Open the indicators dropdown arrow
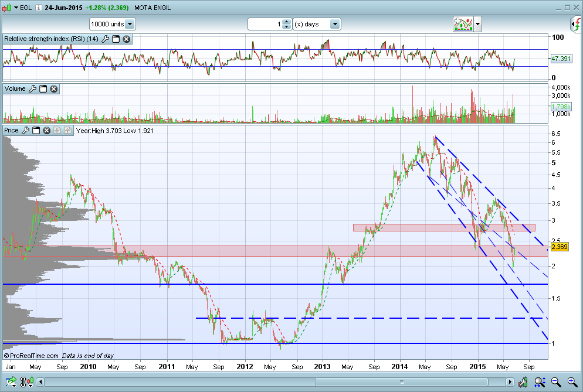This screenshot has height=392, width=583. [x=478, y=24]
